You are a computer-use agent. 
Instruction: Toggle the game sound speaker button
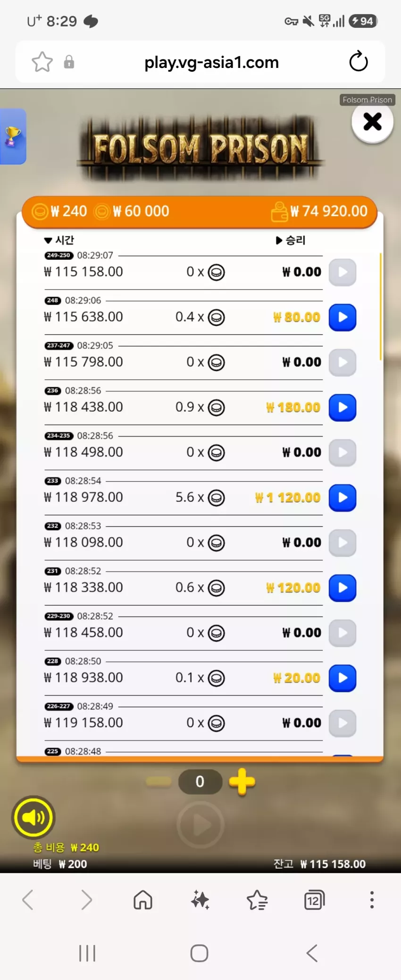coord(33,817)
